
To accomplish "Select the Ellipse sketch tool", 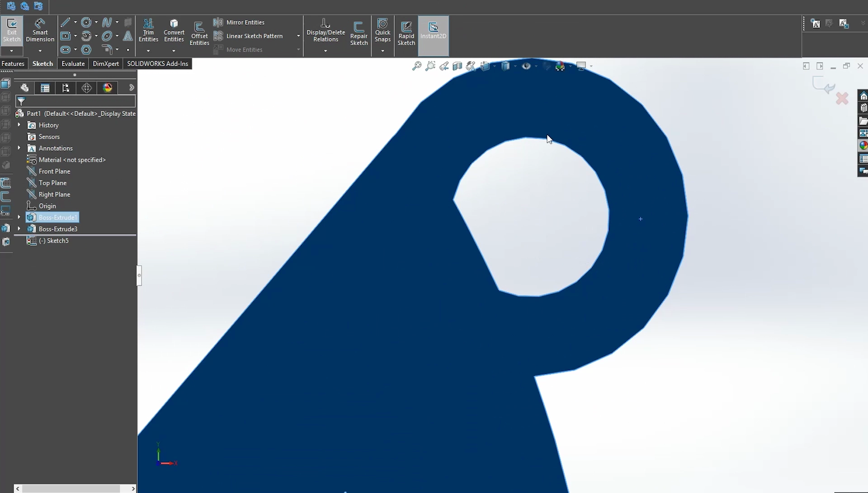I will click(x=107, y=36).
